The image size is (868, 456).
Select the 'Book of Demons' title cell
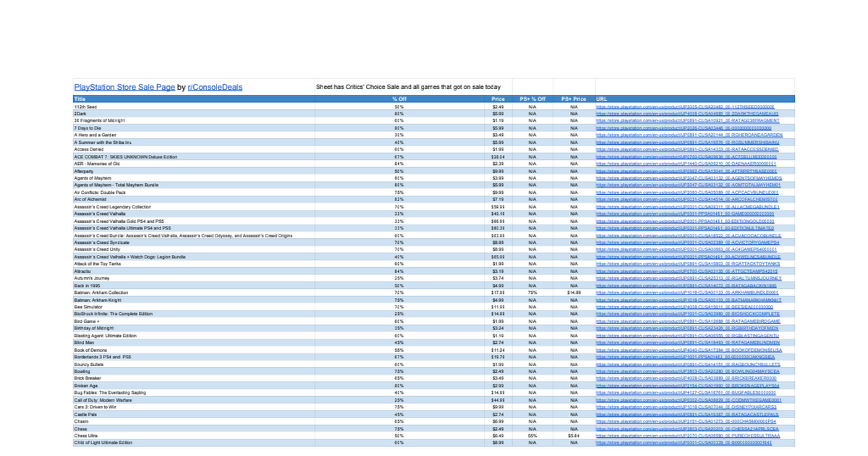tap(195, 350)
